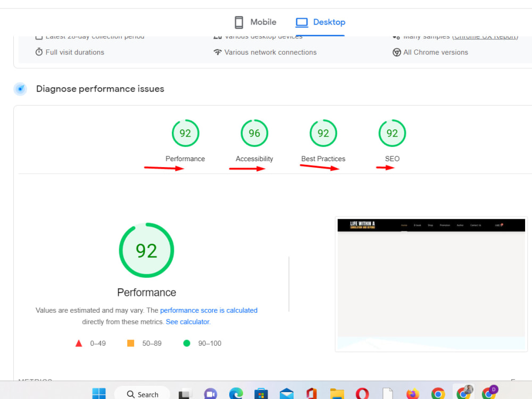532x399 pixels.
Task: Click the Performance score gauge 92
Action: coord(185,133)
